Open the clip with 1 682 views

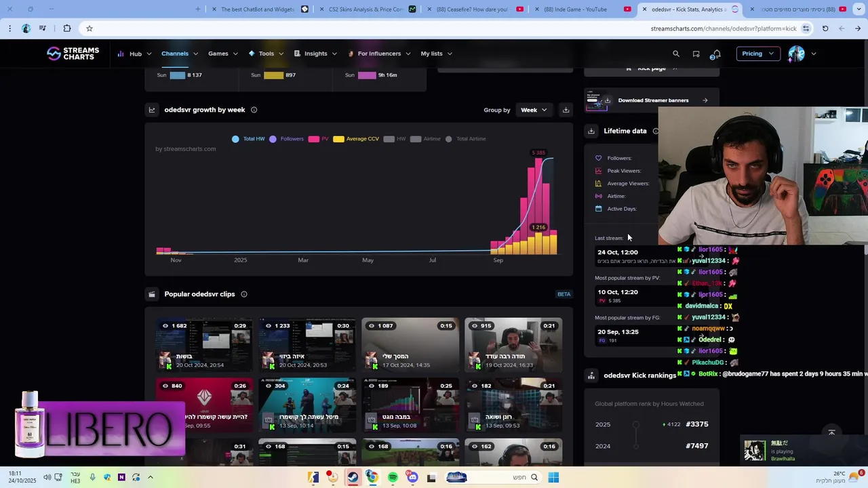[x=204, y=345]
